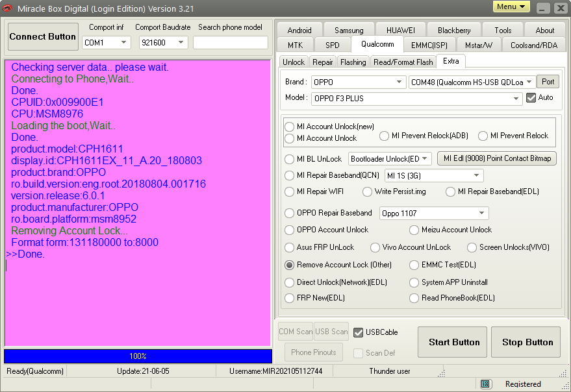The image size is (571, 392).
Task: Switch to the SPD tab
Action: tap(333, 45)
